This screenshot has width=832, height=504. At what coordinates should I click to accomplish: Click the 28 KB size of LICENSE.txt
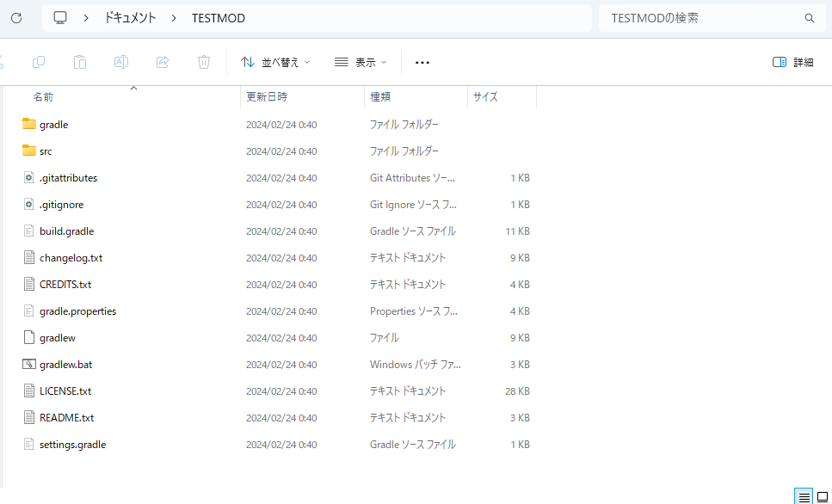(x=517, y=391)
